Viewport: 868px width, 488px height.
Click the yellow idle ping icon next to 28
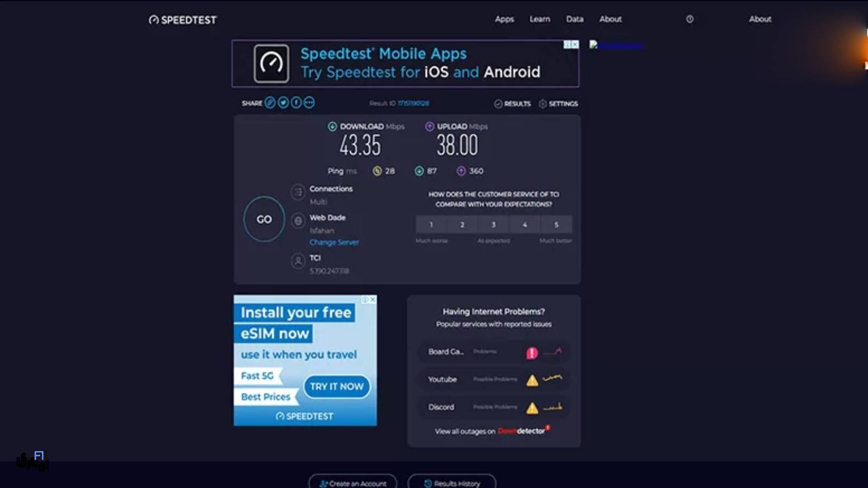377,171
